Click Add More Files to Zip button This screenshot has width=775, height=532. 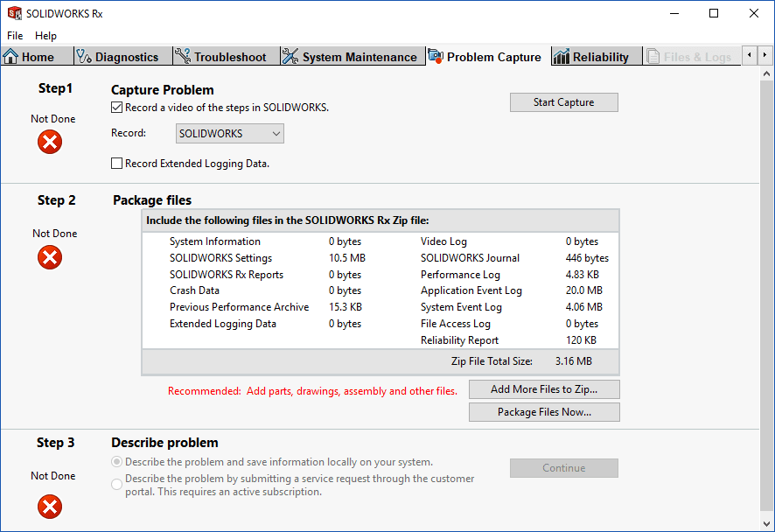point(544,389)
